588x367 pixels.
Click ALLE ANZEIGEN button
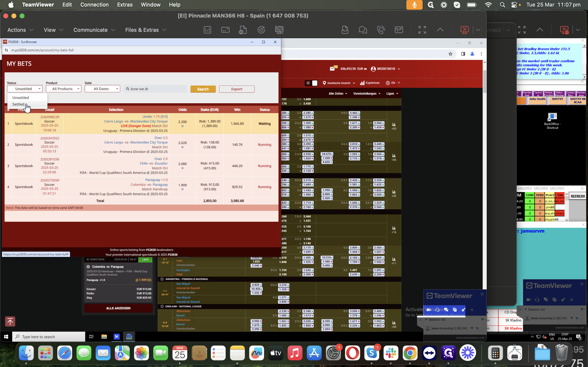(x=118, y=308)
